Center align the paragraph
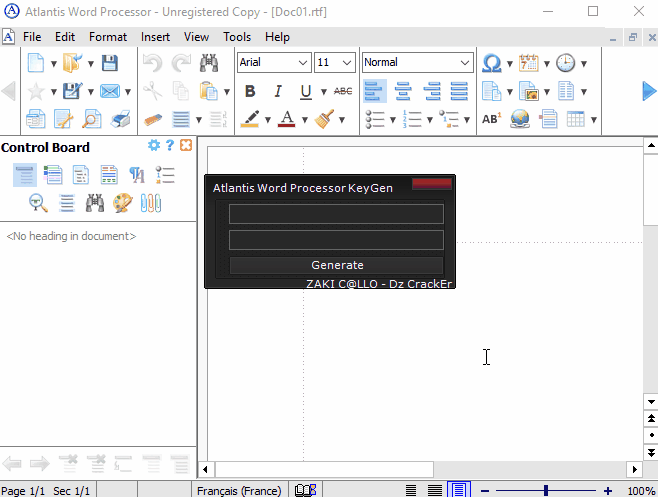This screenshot has height=497, width=658. [x=403, y=91]
